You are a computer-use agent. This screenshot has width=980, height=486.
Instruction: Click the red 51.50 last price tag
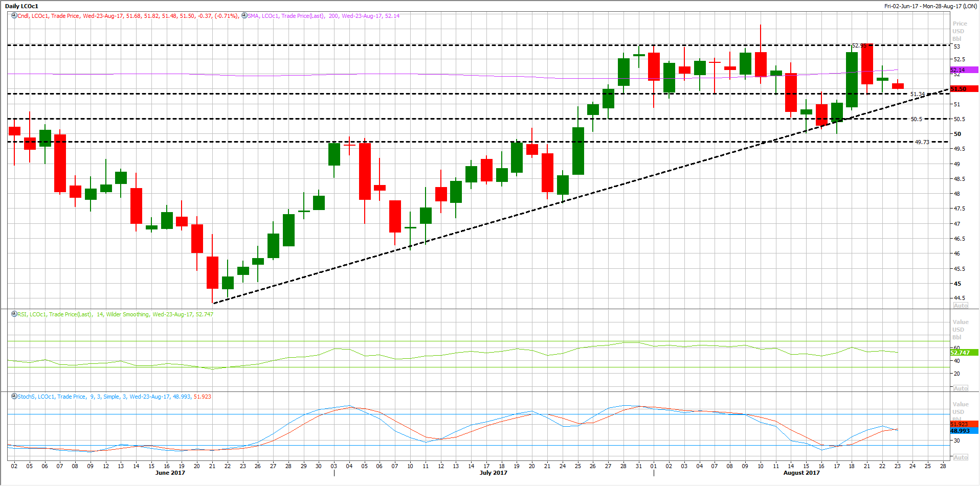click(964, 89)
